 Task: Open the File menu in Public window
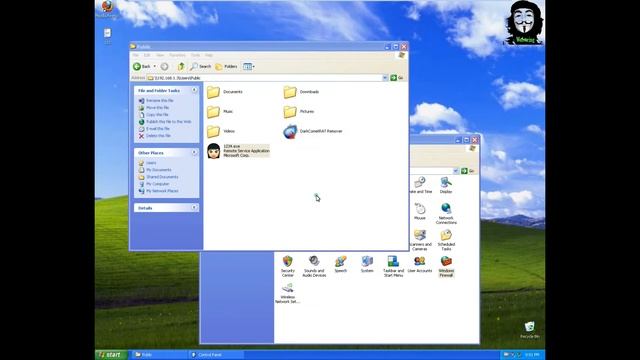(135, 55)
